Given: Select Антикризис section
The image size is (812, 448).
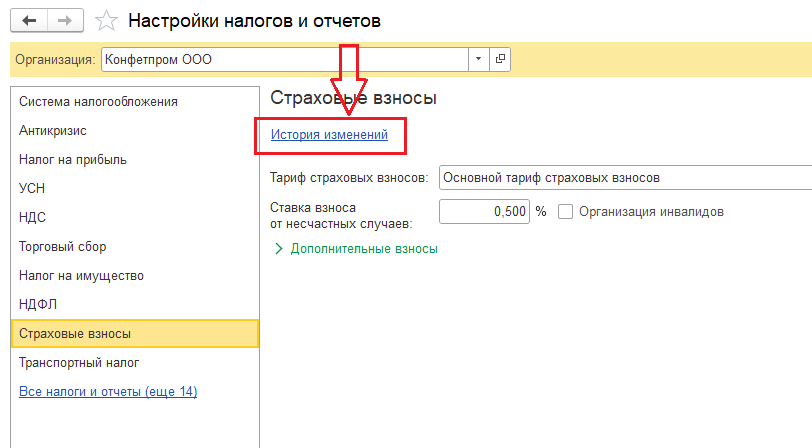Looking at the screenshot, I should (x=135, y=131).
